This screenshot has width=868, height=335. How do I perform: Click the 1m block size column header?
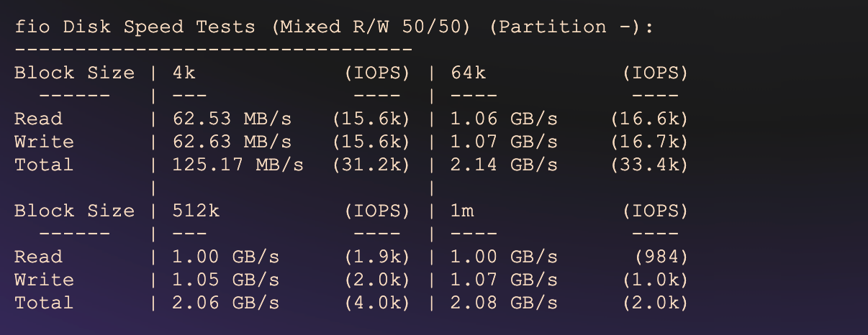463,211
